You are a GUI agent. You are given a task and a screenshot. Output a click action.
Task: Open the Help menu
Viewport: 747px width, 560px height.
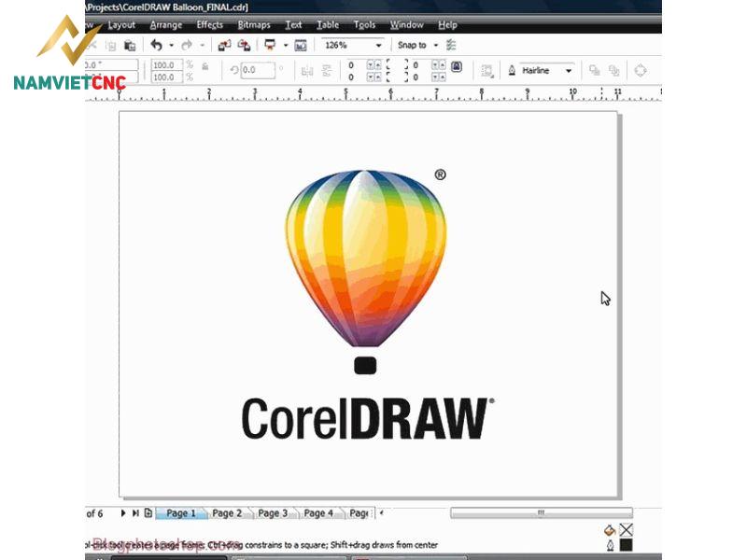(447, 25)
